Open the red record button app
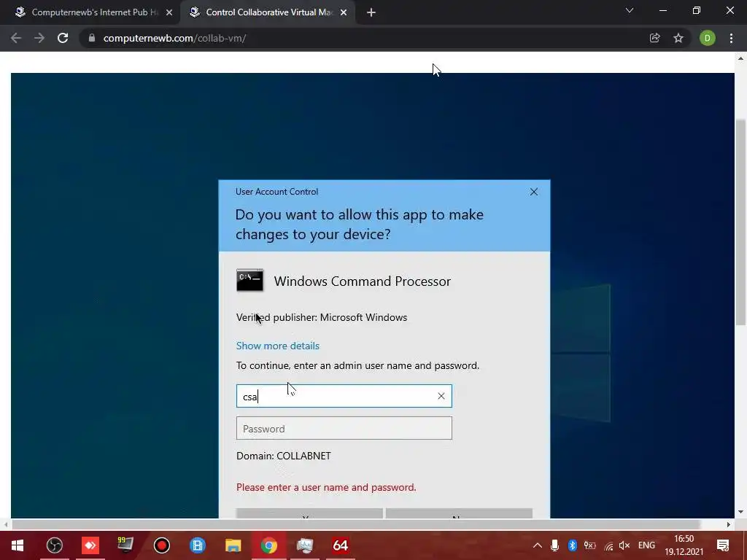This screenshot has height=560, width=747. tap(161, 545)
